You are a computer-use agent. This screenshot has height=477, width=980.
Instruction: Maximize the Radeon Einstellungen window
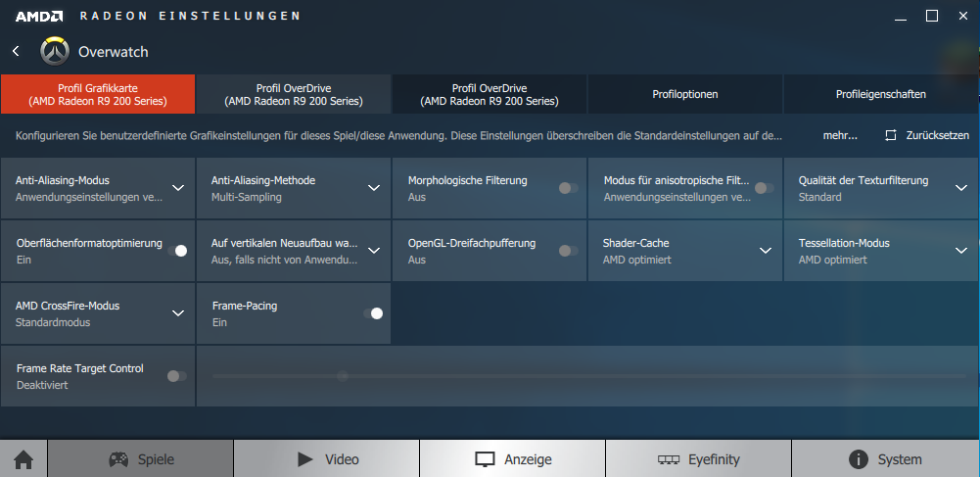coord(932,17)
